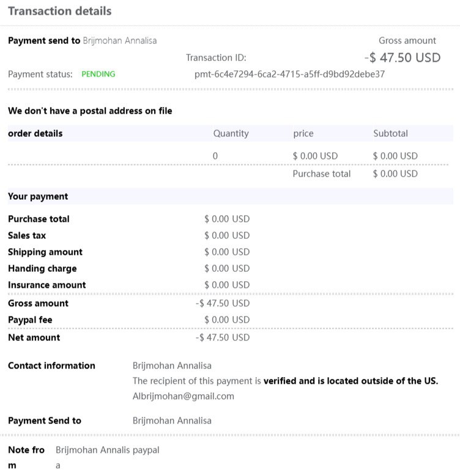Click the Sales tax row label
The height and width of the screenshot is (476, 460).
(27, 235)
